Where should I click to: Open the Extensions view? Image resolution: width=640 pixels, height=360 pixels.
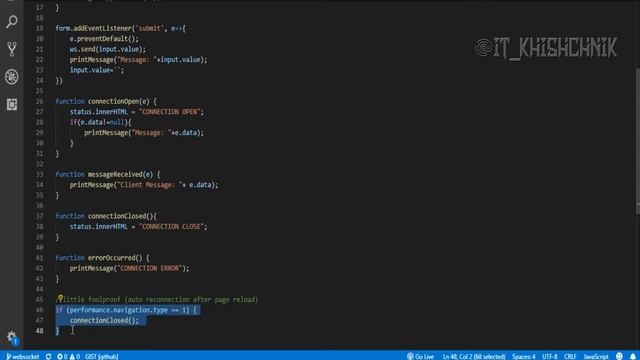(11, 104)
